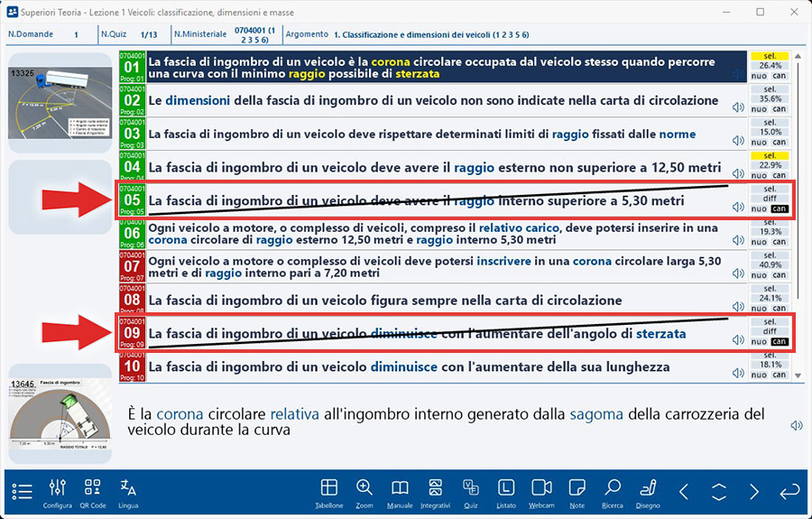Open the Disegno drawing tool
812x519 pixels.
[647, 492]
